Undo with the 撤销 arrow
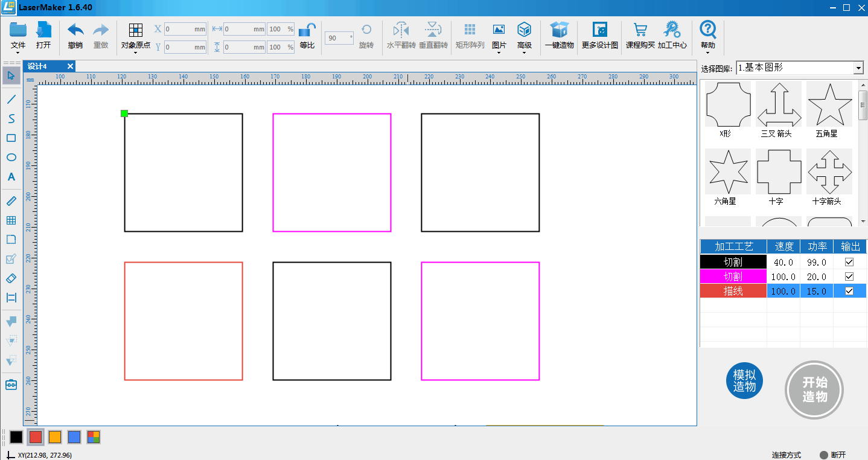This screenshot has height=460, width=868. coord(75,30)
